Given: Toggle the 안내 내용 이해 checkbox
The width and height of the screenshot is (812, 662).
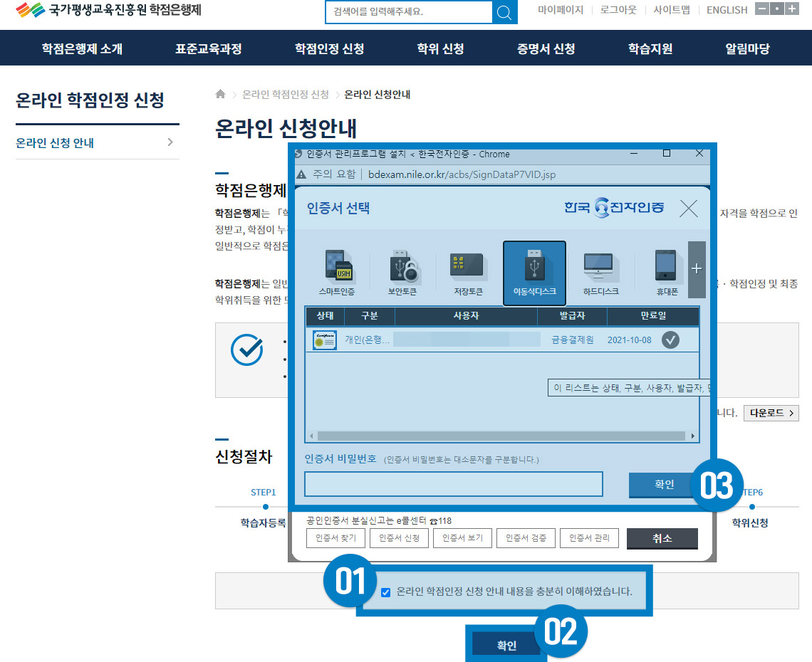Looking at the screenshot, I should point(386,592).
